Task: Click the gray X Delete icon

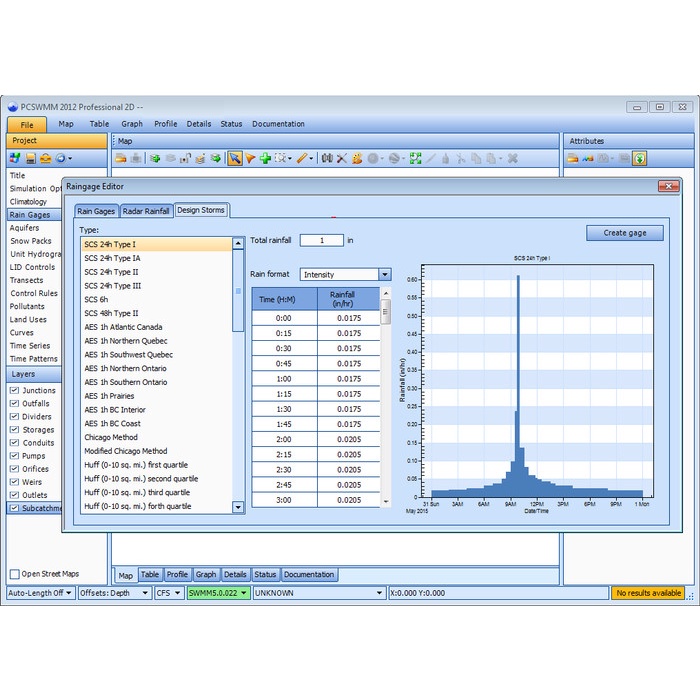Action: [x=512, y=158]
